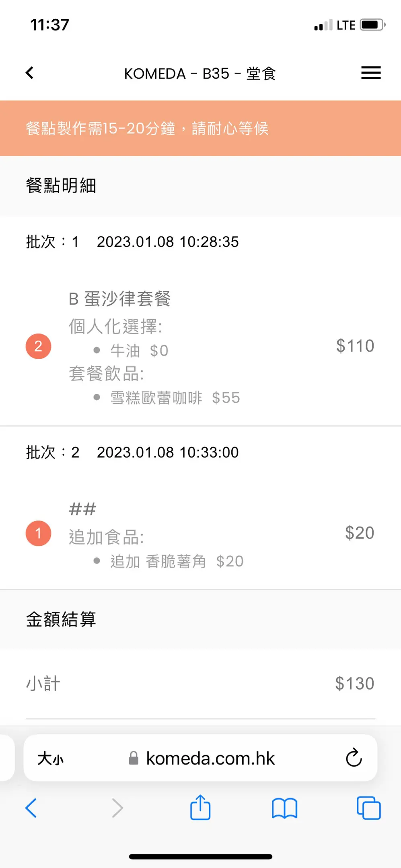Tap the 金額結算 section header

point(61,619)
